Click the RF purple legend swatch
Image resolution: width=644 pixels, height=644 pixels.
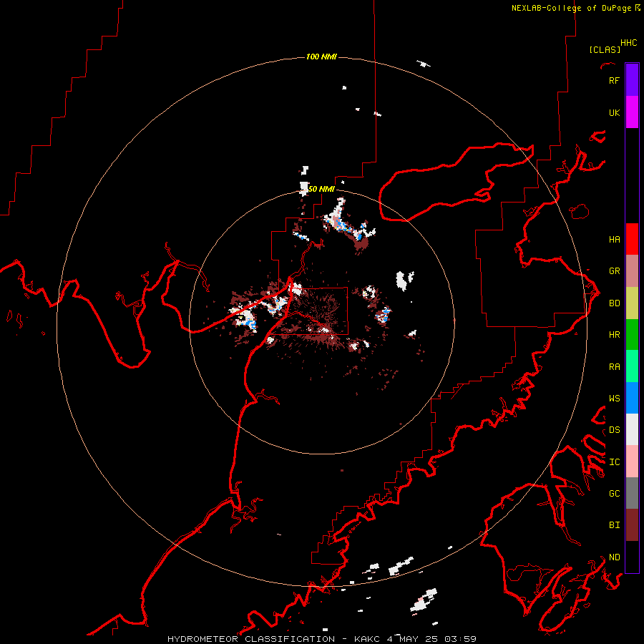[632, 80]
